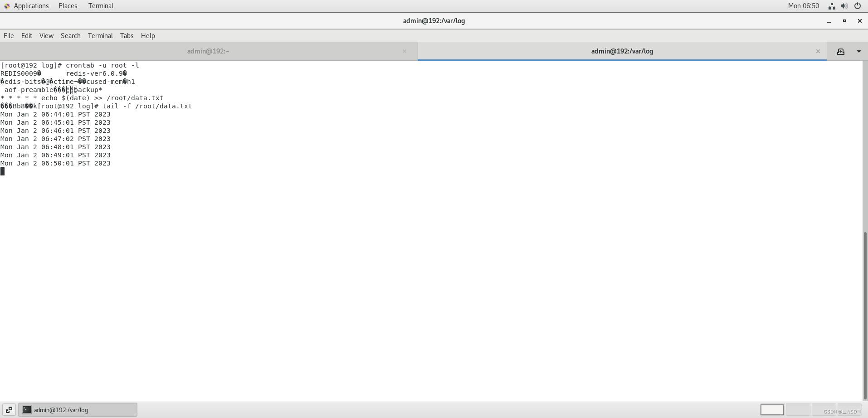Open the Tabs menu
This screenshot has height=418, width=868.
[127, 36]
